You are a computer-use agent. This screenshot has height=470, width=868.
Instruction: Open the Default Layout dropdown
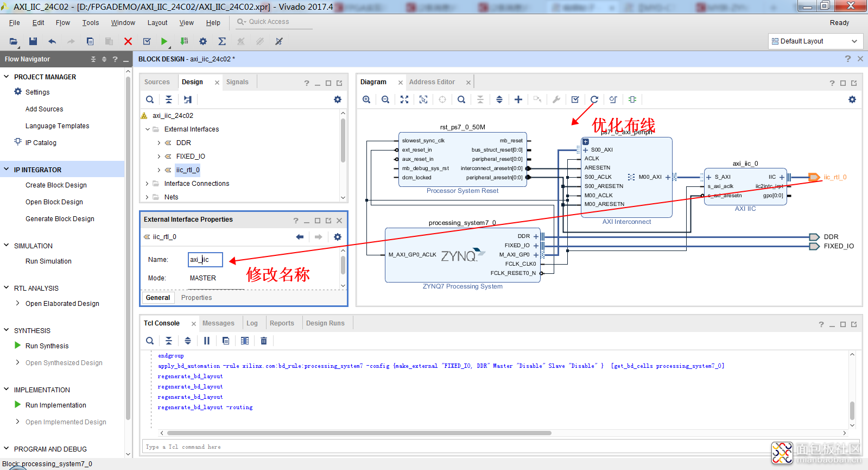[815, 41]
